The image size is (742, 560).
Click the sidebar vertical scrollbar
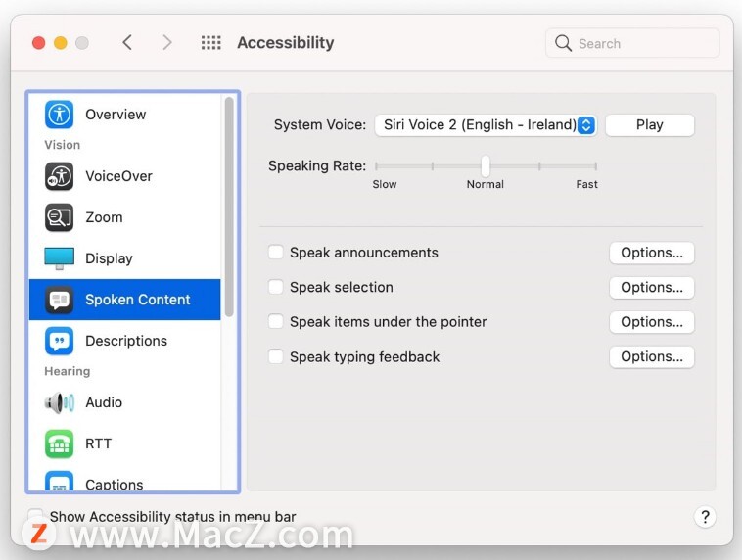coord(229,207)
